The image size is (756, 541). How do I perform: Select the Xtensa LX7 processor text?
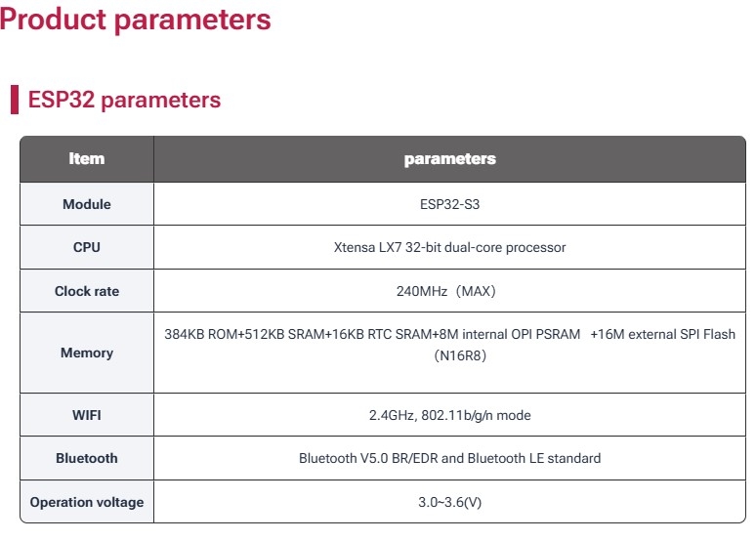pyautogui.click(x=449, y=247)
